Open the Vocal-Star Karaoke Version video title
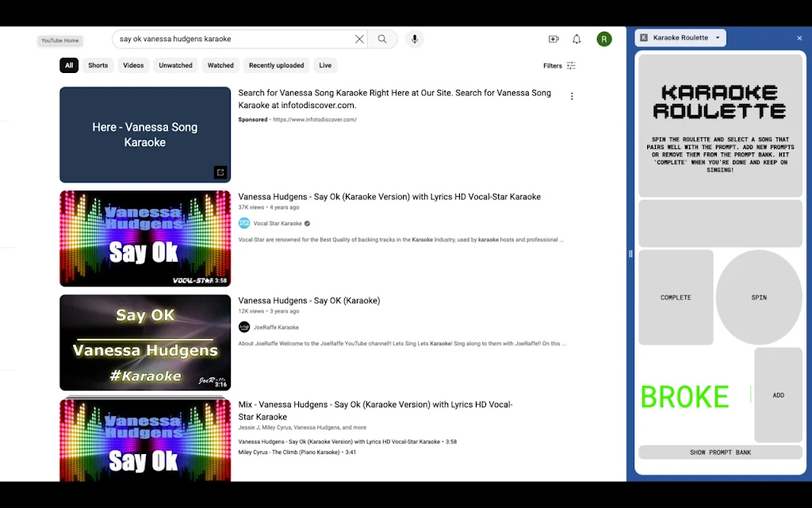The width and height of the screenshot is (812, 508). point(389,197)
